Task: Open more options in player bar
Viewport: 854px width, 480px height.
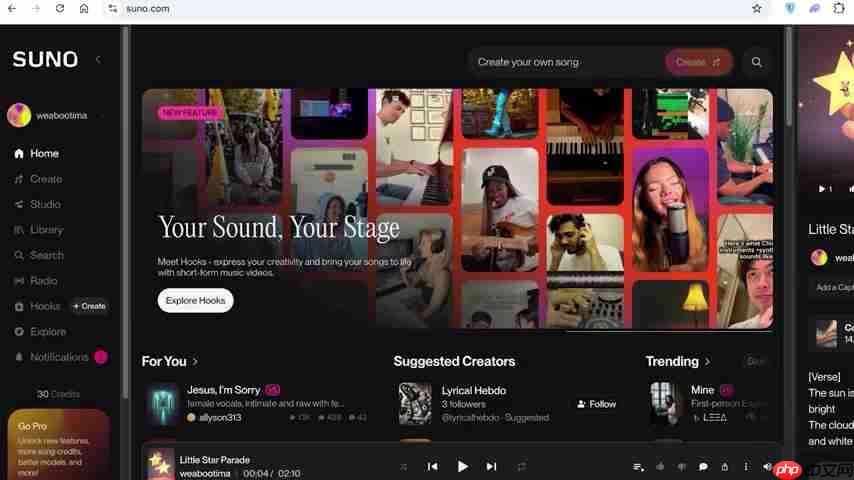Action: click(746, 467)
